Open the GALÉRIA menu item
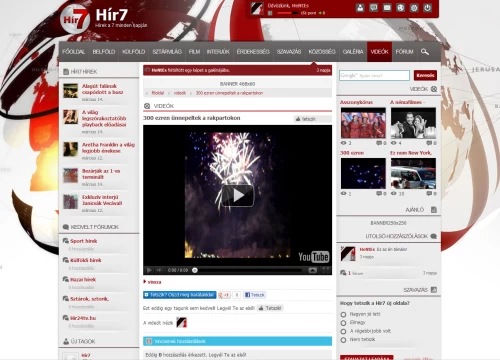Image resolution: width=500 pixels, height=360 pixels. click(x=353, y=52)
